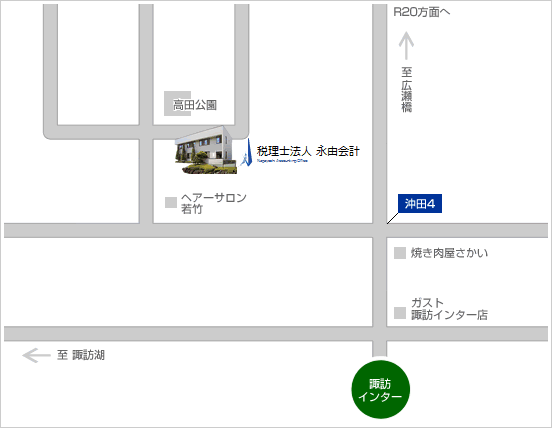Viewport: 552px width, 428px height.
Task: Click the left arrow toward 諏訪湖
Action: (37, 355)
